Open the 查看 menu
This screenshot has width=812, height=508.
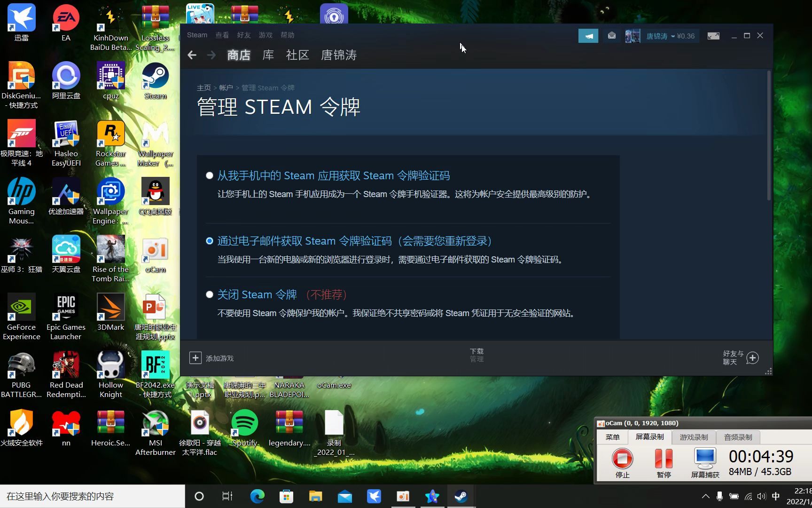pos(222,35)
